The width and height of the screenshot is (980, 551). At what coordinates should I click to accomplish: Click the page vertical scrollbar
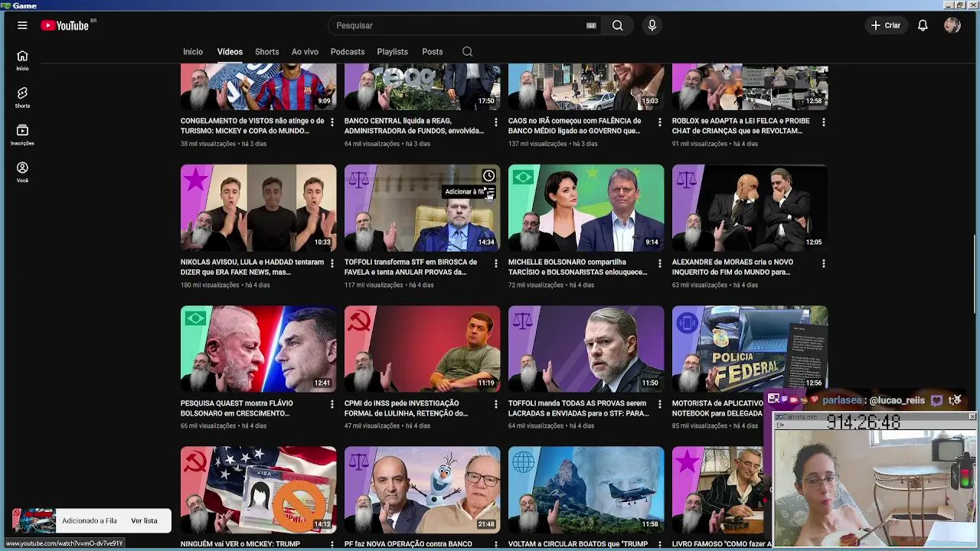click(x=975, y=275)
